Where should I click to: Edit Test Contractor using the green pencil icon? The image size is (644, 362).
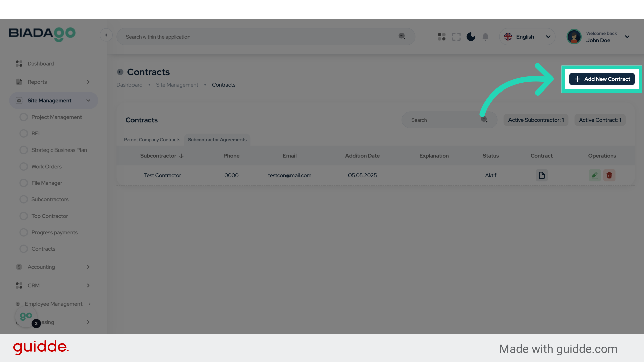[x=595, y=175]
